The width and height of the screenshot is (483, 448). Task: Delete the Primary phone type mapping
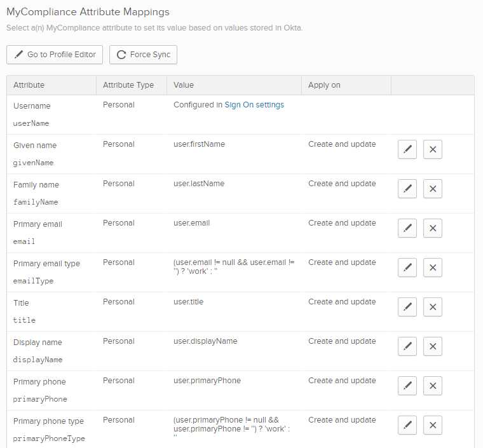coord(433,425)
